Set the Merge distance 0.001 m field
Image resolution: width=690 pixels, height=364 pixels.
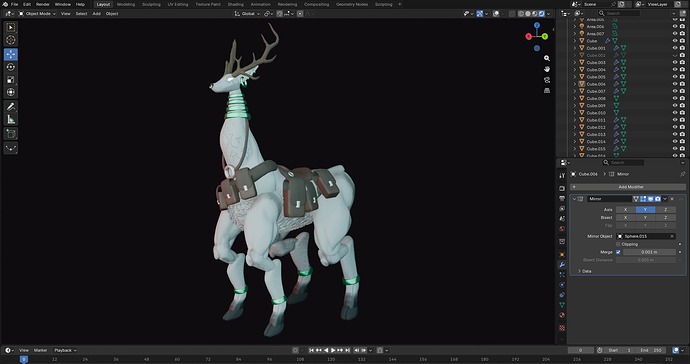click(649, 252)
